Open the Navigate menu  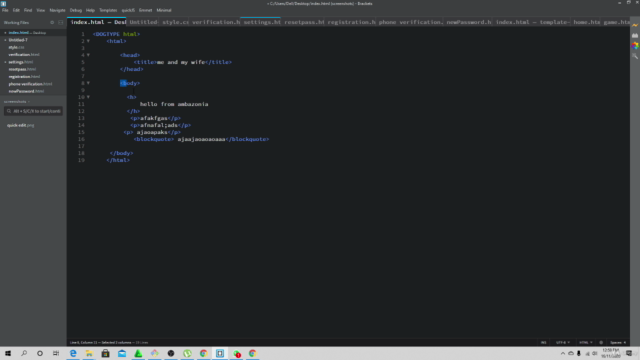[x=57, y=10]
